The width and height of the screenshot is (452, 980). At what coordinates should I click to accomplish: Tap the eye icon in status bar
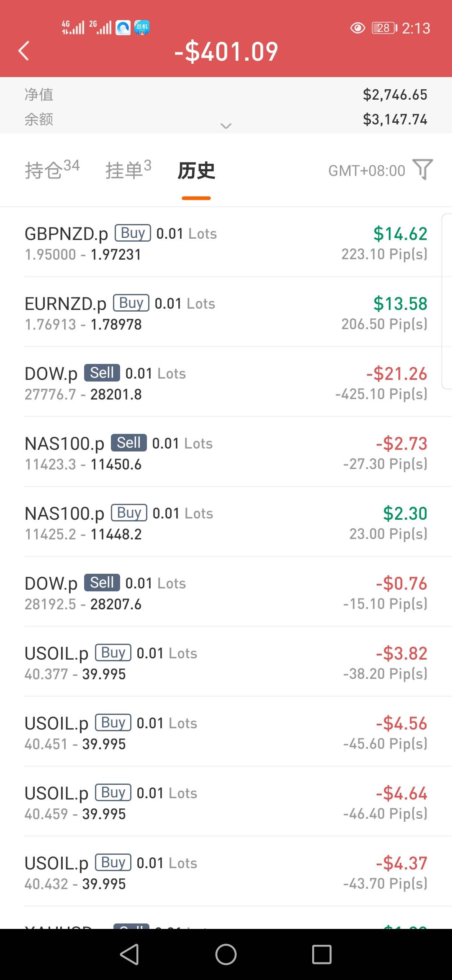[357, 28]
